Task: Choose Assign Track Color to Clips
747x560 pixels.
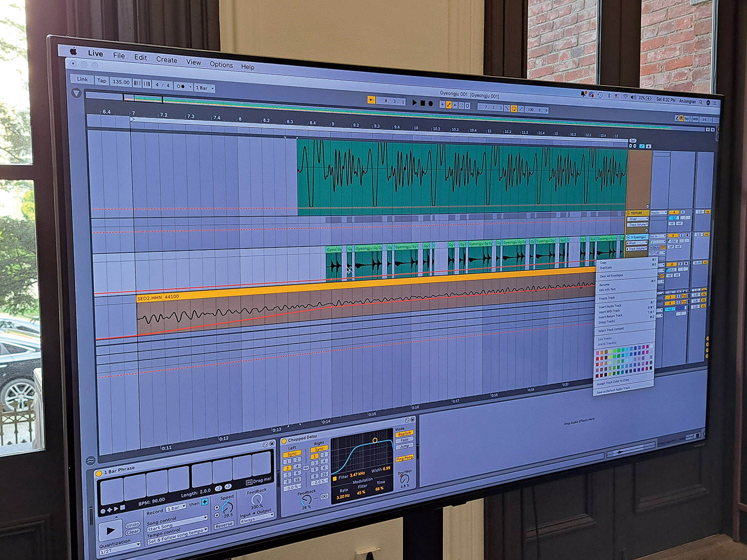Action: click(613, 382)
